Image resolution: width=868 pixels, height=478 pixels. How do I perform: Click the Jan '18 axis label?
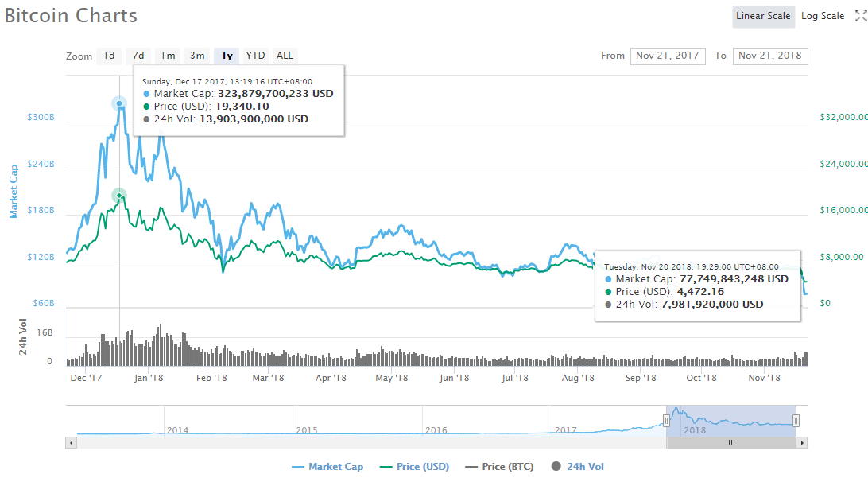149,379
